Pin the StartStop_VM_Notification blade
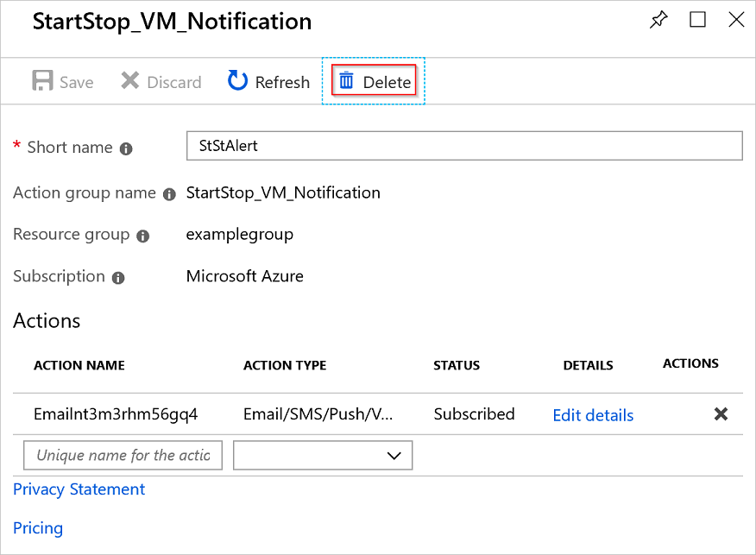 pyautogui.click(x=658, y=20)
